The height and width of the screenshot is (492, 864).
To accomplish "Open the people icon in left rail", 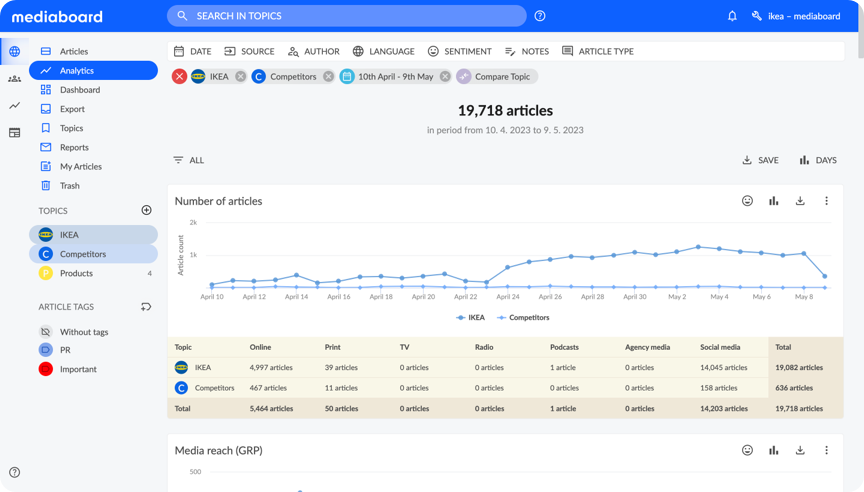I will pos(14,79).
